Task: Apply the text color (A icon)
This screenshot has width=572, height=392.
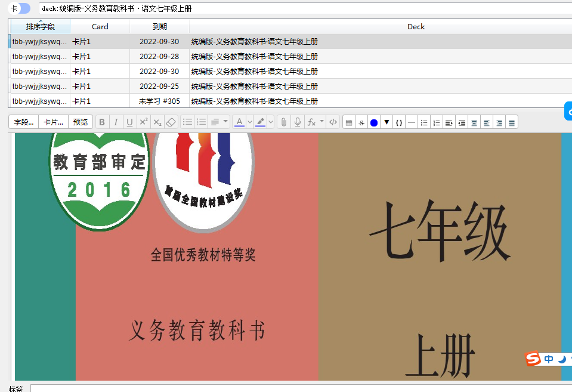Action: point(239,122)
